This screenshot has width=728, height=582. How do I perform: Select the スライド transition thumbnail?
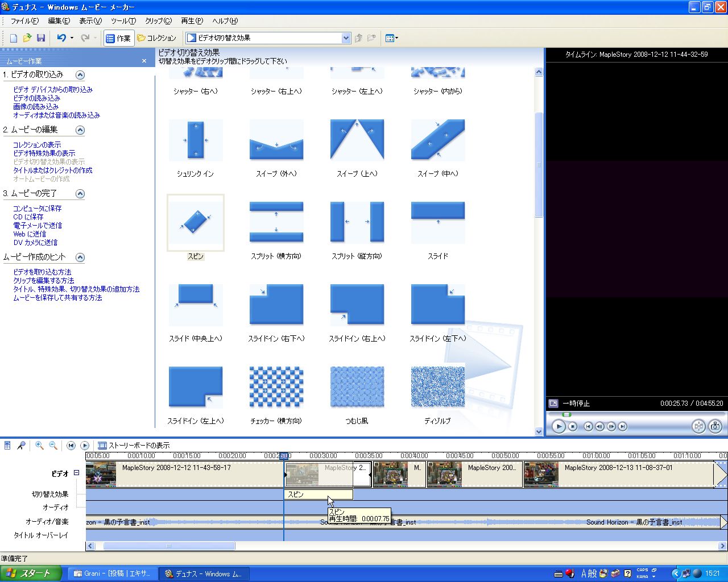pyautogui.click(x=438, y=222)
